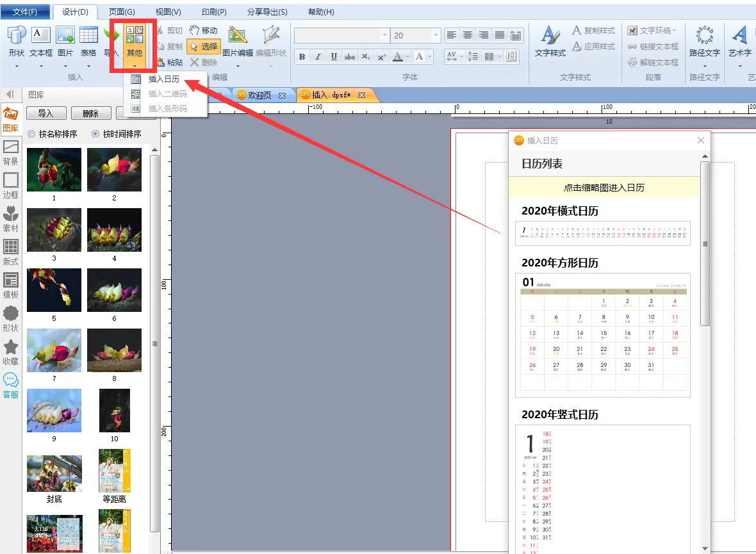This screenshot has height=554, width=756.
Task: Toggle superscript formatting
Action: click(381, 56)
